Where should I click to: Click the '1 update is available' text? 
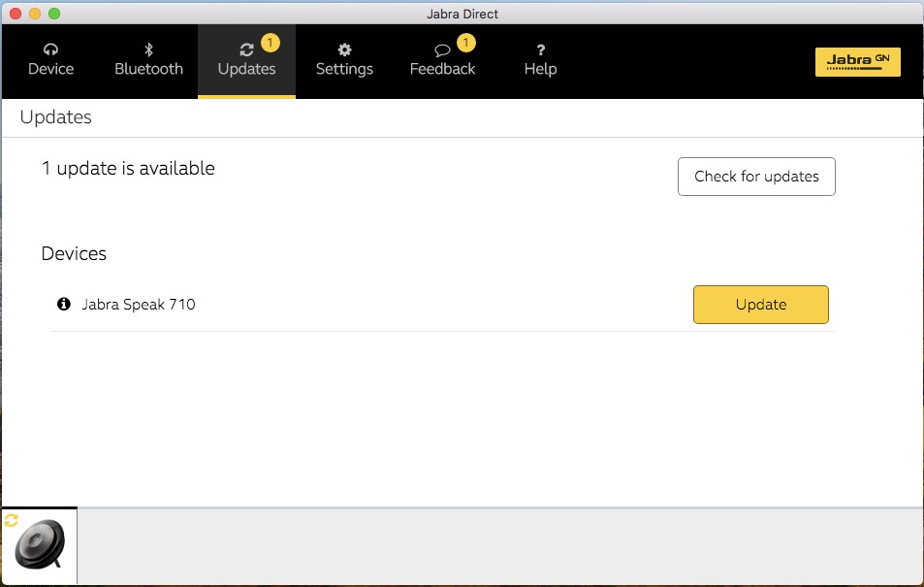[128, 169]
